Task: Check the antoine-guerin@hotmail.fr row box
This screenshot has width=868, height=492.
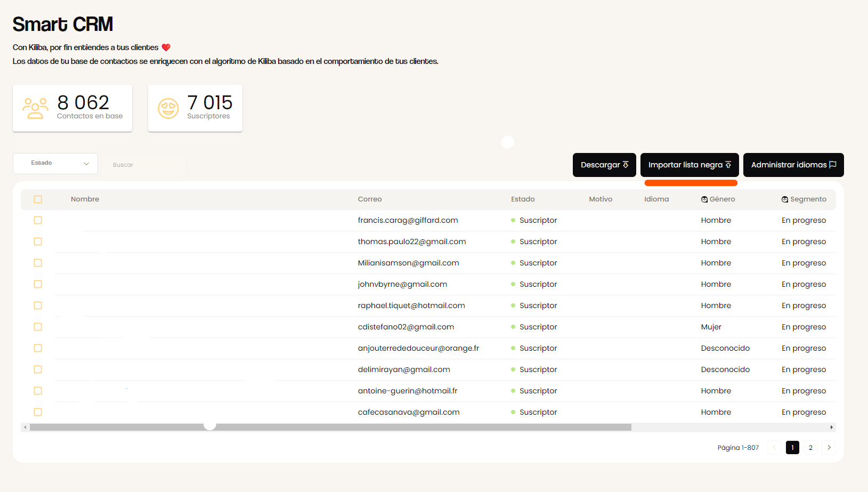Action: pyautogui.click(x=38, y=391)
